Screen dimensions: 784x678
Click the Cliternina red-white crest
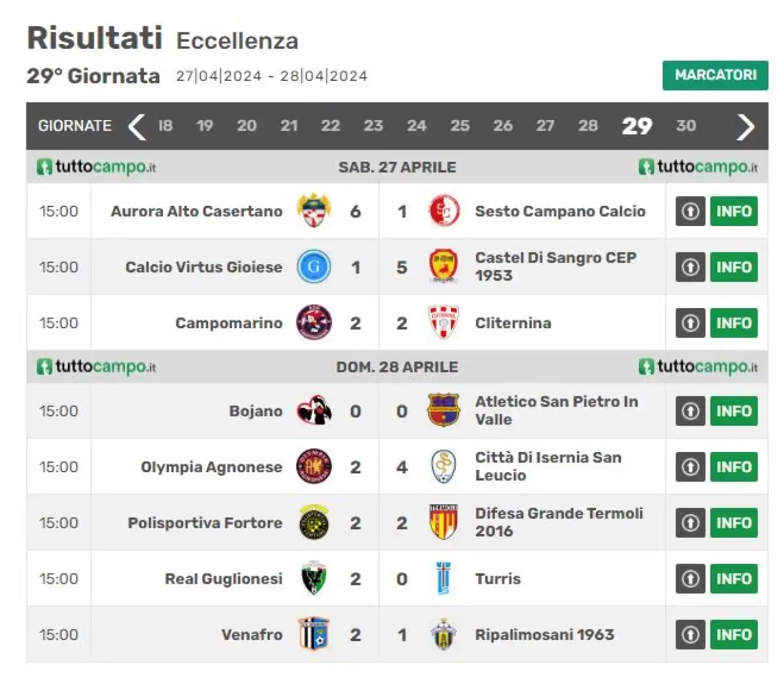tap(443, 323)
